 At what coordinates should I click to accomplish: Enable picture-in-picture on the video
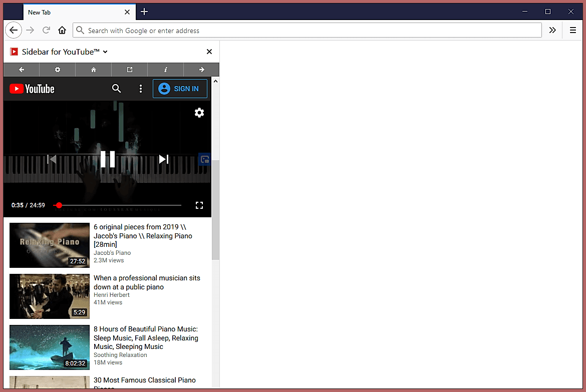point(204,160)
